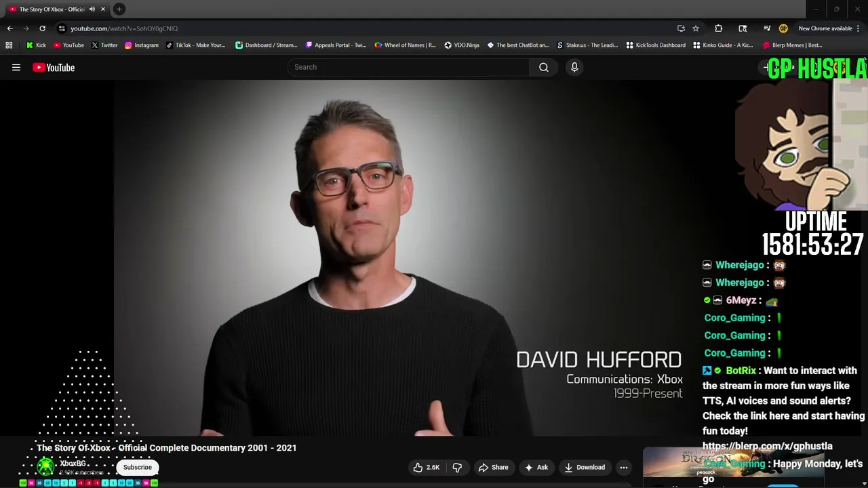The image size is (868, 488).
Task: Open the Twitter bookmark
Action: 104,45
